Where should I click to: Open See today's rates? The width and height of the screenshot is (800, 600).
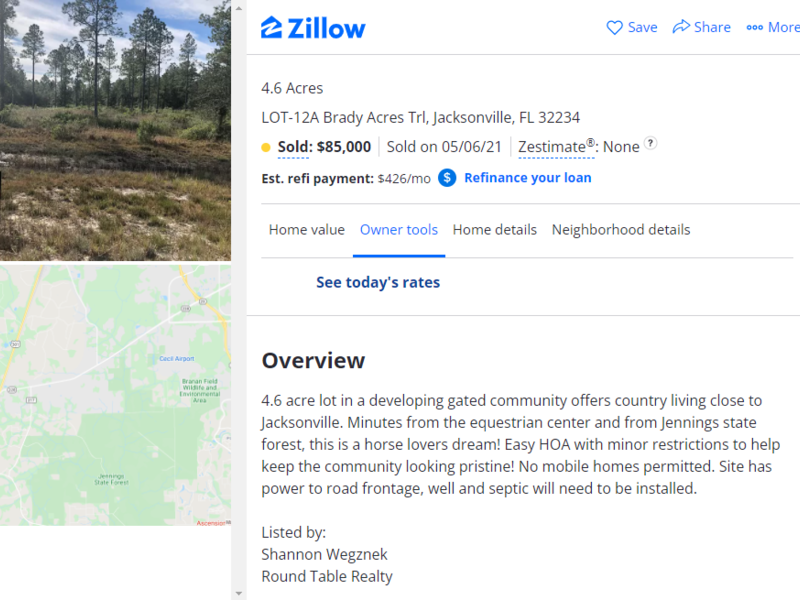pyautogui.click(x=378, y=281)
